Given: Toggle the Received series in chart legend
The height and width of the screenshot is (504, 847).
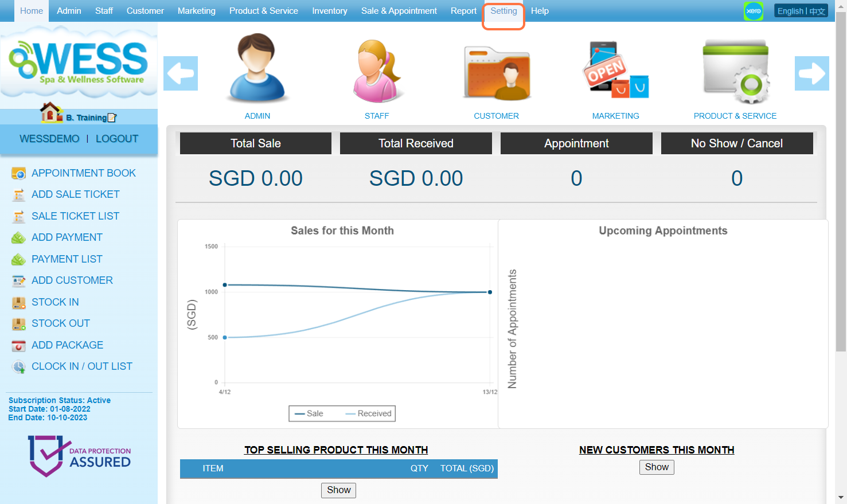Looking at the screenshot, I should coord(368,413).
